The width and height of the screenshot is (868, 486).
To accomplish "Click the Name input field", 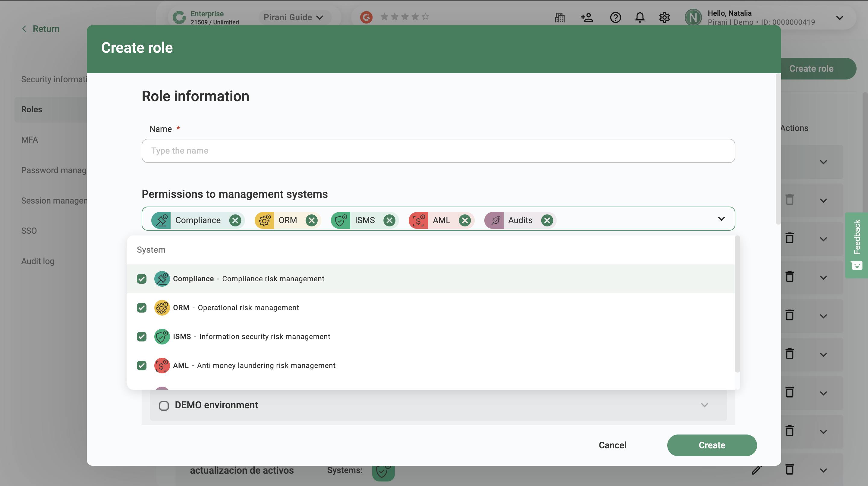I will [x=438, y=151].
